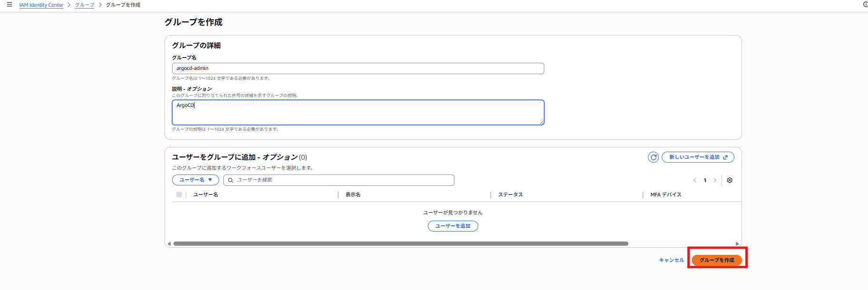Click ユーザーを追加 button in empty table
Screen dimensions: 868x290
point(453,226)
